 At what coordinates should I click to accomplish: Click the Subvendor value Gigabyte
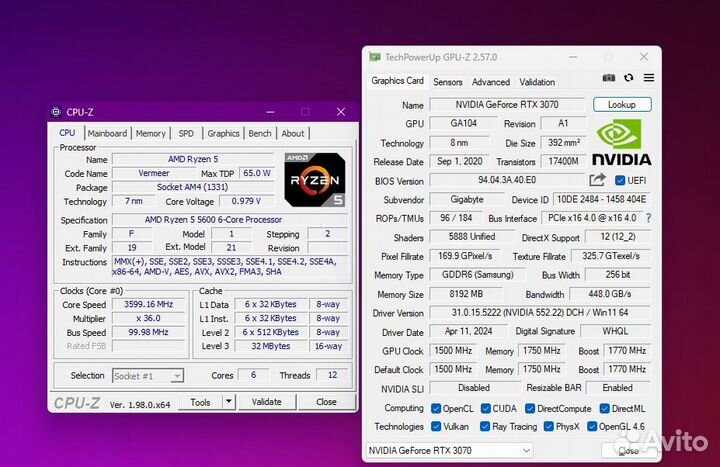(467, 199)
